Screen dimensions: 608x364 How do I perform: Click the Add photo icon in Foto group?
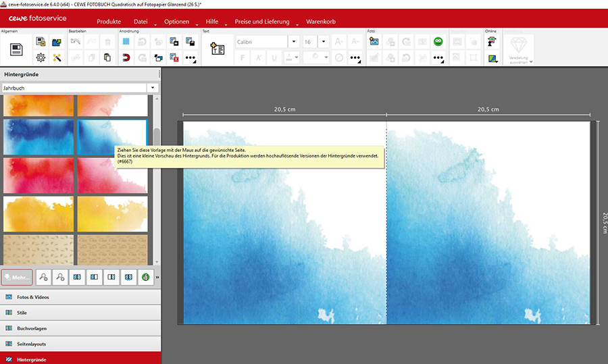pos(374,42)
